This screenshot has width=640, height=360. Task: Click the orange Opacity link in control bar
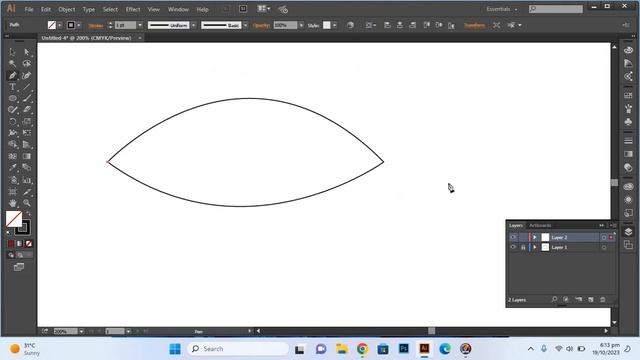261,25
